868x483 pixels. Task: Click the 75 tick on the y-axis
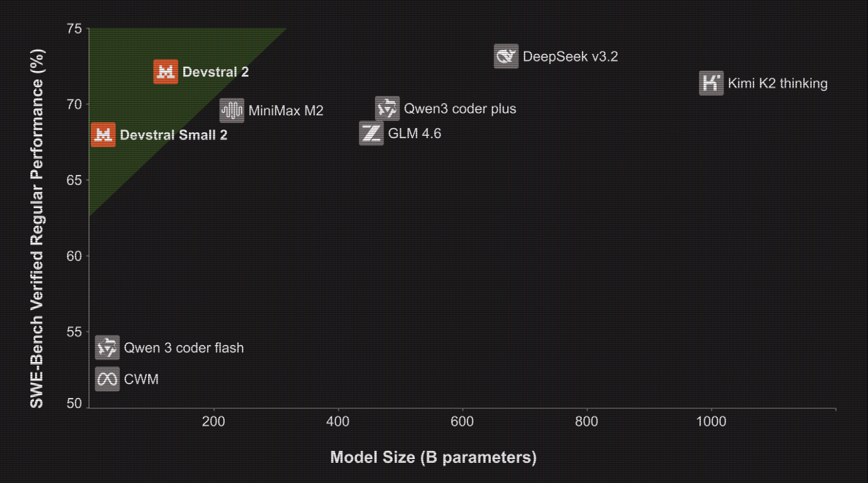pos(74,29)
